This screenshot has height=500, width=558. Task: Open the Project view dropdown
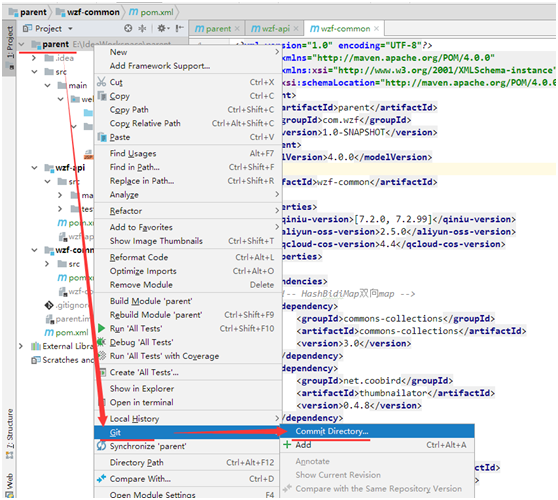click(x=70, y=28)
